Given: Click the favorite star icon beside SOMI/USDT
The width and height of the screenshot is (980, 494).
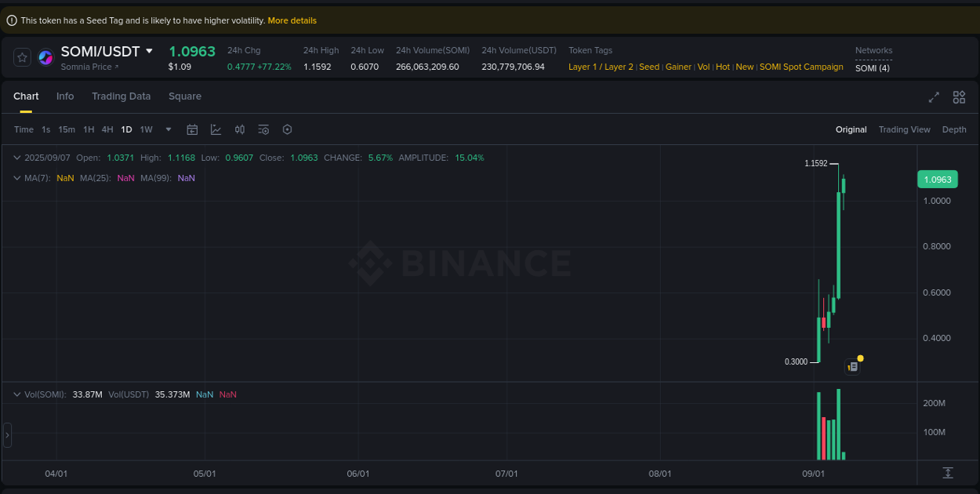Looking at the screenshot, I should 21,57.
